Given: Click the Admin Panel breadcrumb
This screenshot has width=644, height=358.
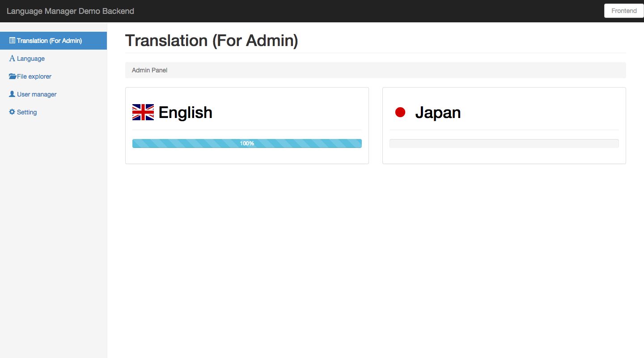Looking at the screenshot, I should pyautogui.click(x=149, y=70).
